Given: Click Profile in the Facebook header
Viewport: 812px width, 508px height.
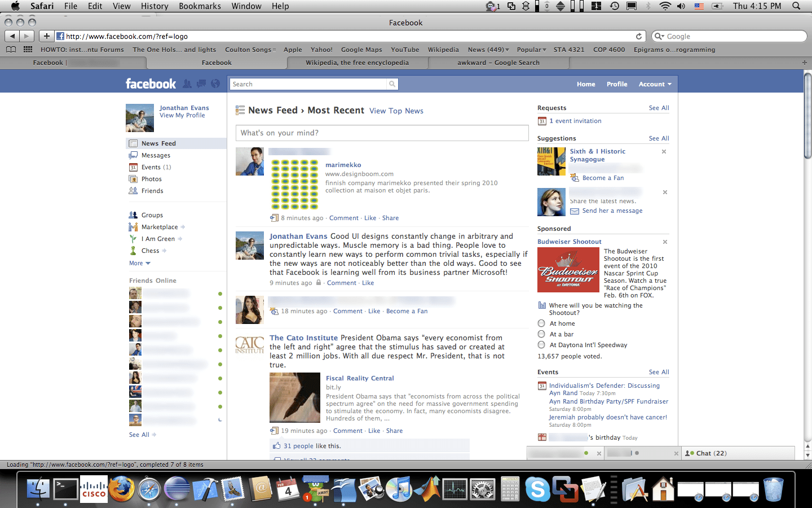Looking at the screenshot, I should tap(617, 84).
